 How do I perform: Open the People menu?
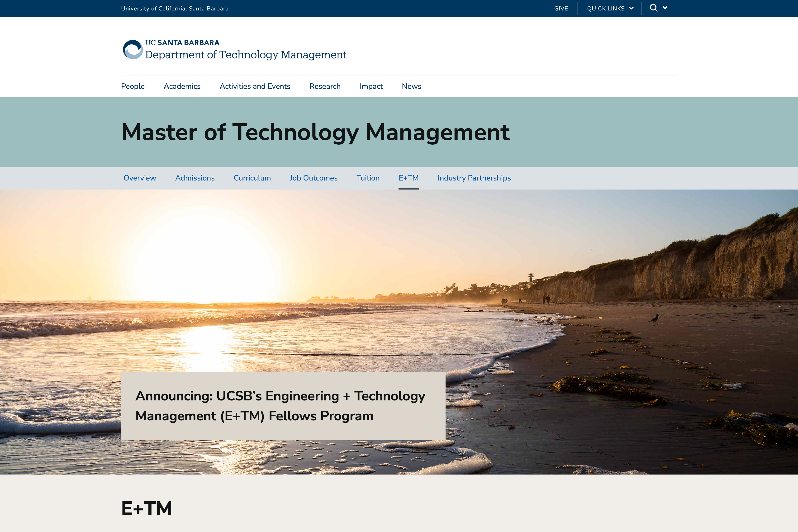(133, 86)
